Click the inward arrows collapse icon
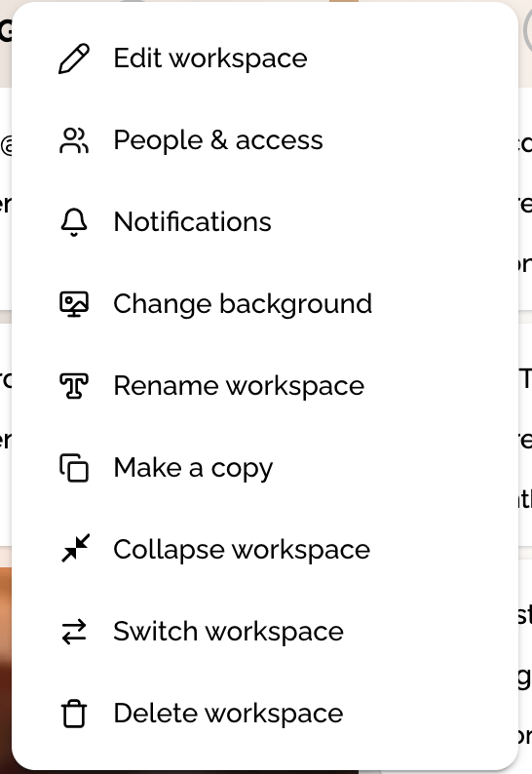Viewport: 532px width, 774px height. tap(75, 548)
